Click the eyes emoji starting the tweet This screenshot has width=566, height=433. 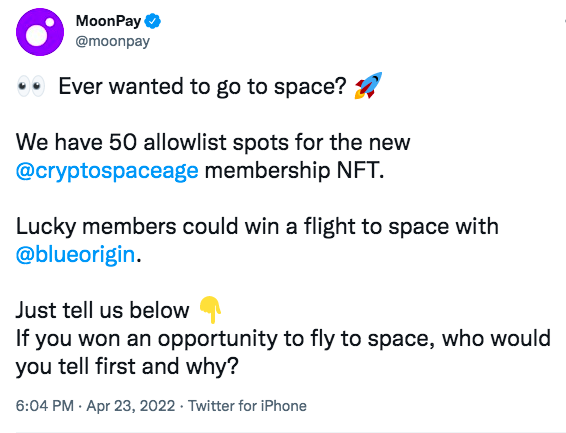click(x=31, y=87)
